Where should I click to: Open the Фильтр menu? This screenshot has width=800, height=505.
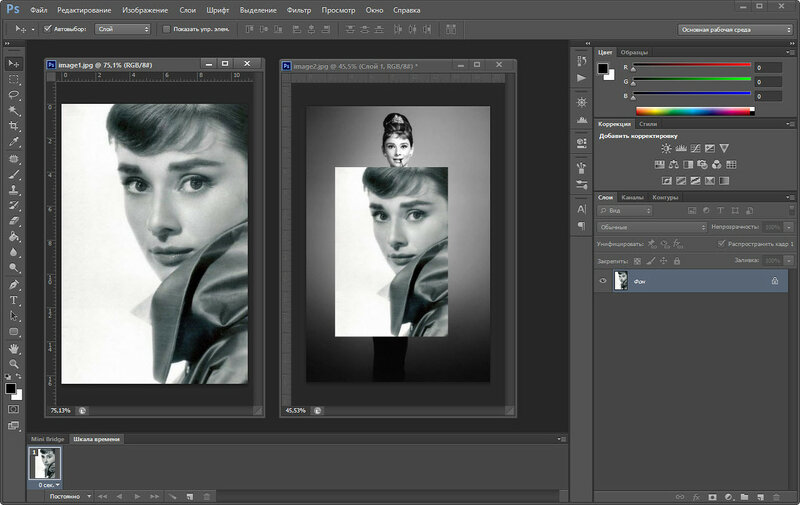click(x=298, y=10)
